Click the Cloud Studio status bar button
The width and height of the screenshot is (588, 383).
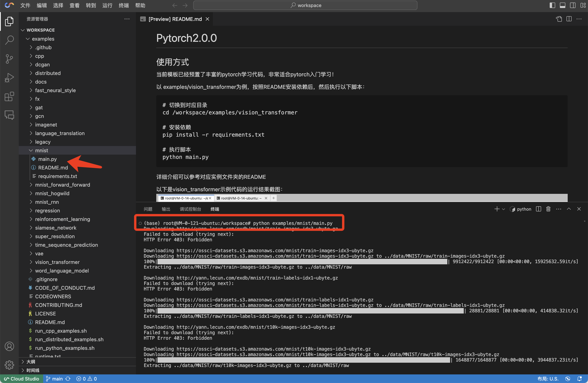21,379
